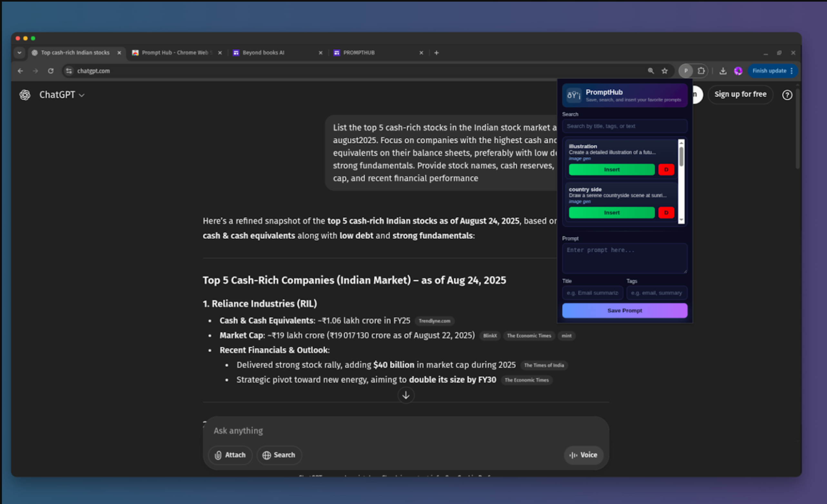This screenshot has height=504, width=827.
Task: Click the help question mark icon
Action: [x=787, y=95]
